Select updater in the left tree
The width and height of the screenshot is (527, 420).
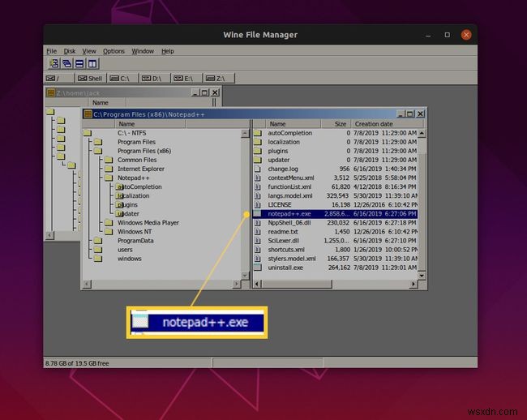click(x=128, y=214)
